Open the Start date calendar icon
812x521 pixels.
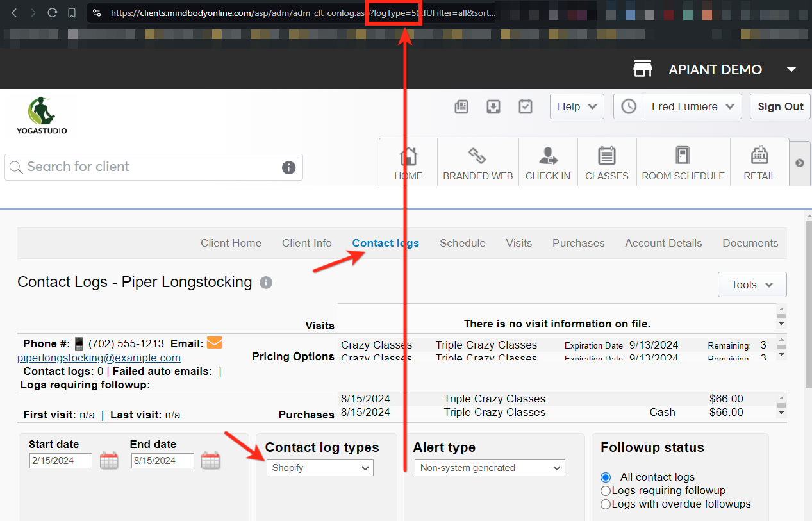tap(109, 460)
